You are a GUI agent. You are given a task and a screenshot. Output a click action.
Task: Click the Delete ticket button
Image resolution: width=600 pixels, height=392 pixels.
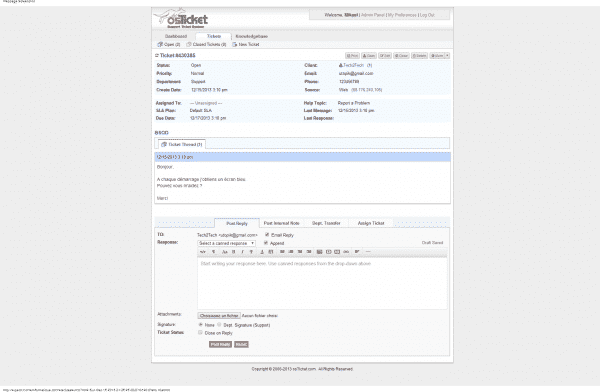coord(419,56)
